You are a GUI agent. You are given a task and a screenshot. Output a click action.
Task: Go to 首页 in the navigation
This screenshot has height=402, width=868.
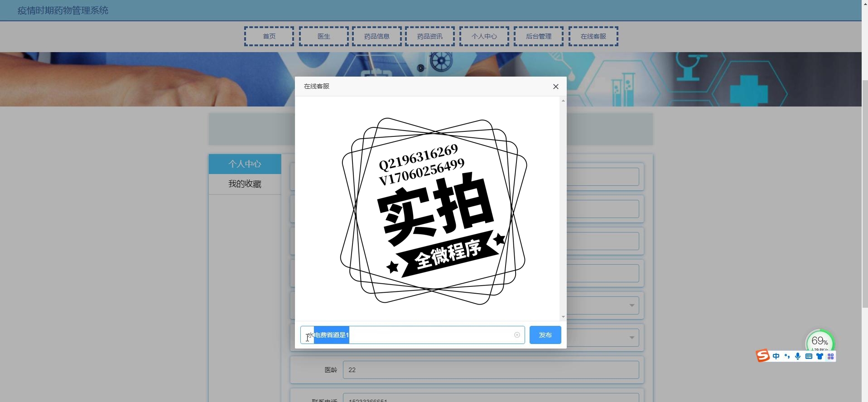[269, 36]
